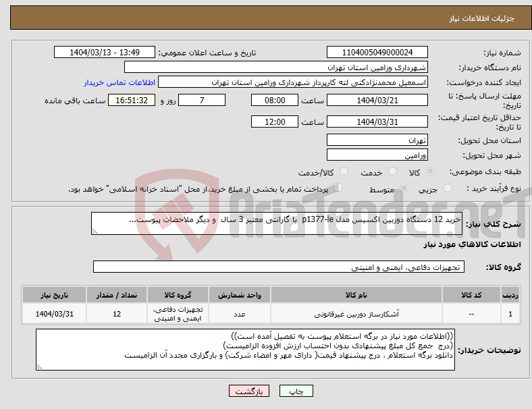Click the request creator name field
This screenshot has height=409, width=532.
click(293, 82)
